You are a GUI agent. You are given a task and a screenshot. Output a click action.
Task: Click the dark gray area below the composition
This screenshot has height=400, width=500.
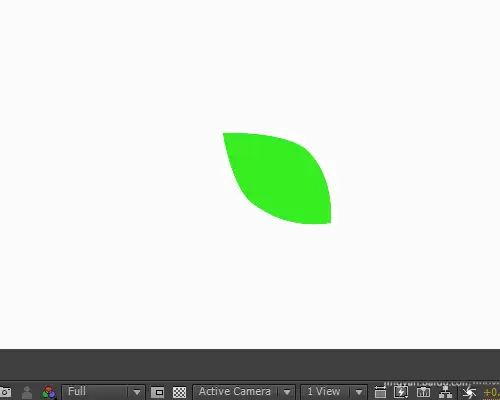click(x=250, y=365)
